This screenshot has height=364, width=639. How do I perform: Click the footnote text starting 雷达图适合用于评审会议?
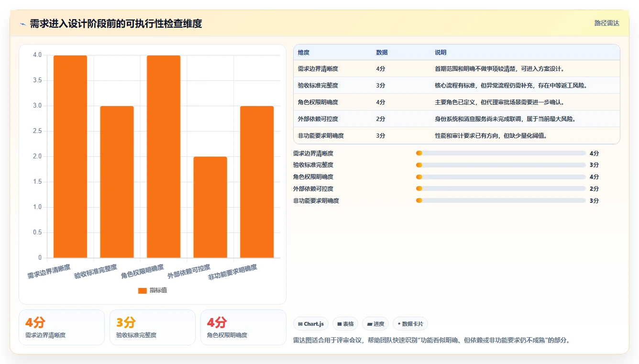[x=431, y=341]
